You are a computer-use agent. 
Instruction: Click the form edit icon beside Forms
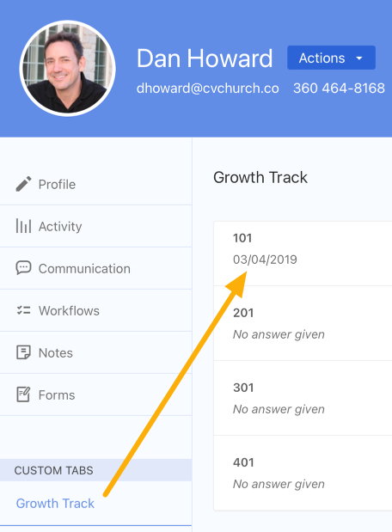tap(23, 394)
